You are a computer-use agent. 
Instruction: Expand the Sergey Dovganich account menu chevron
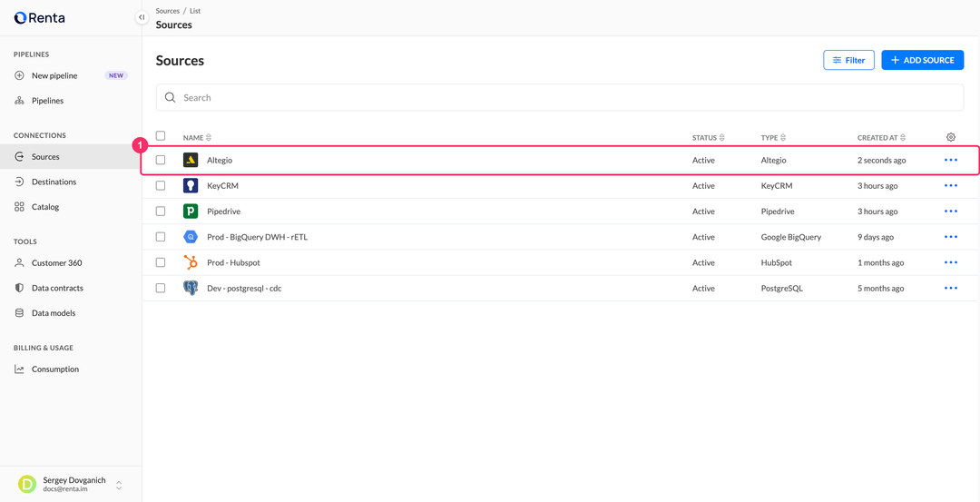119,485
